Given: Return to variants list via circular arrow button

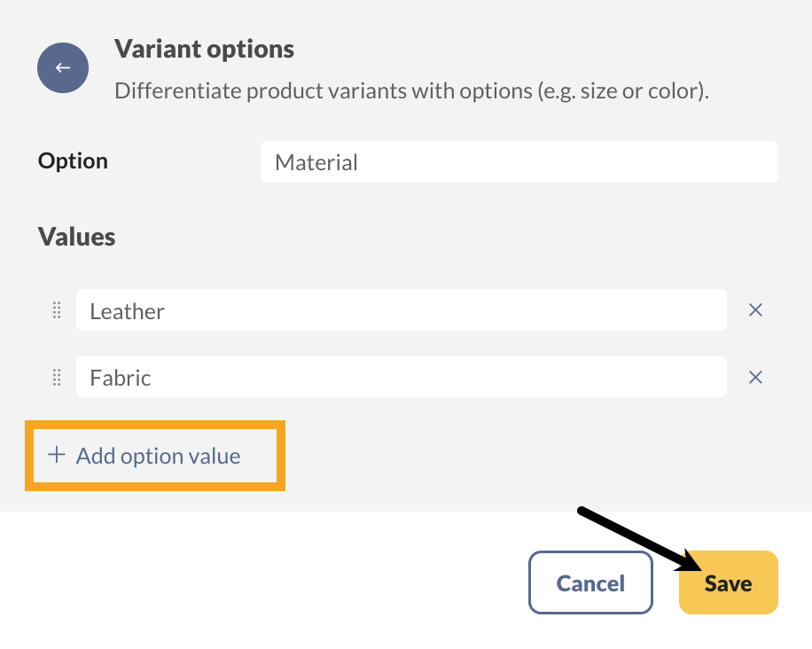Looking at the screenshot, I should coord(62,67).
